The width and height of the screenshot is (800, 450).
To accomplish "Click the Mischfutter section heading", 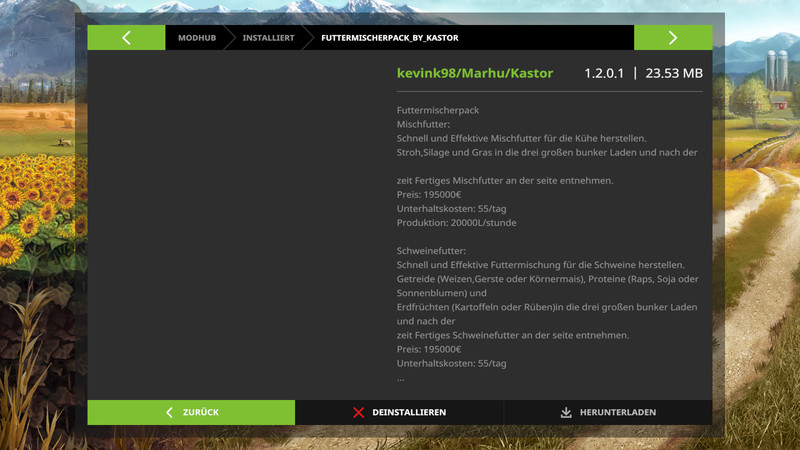I will click(424, 124).
